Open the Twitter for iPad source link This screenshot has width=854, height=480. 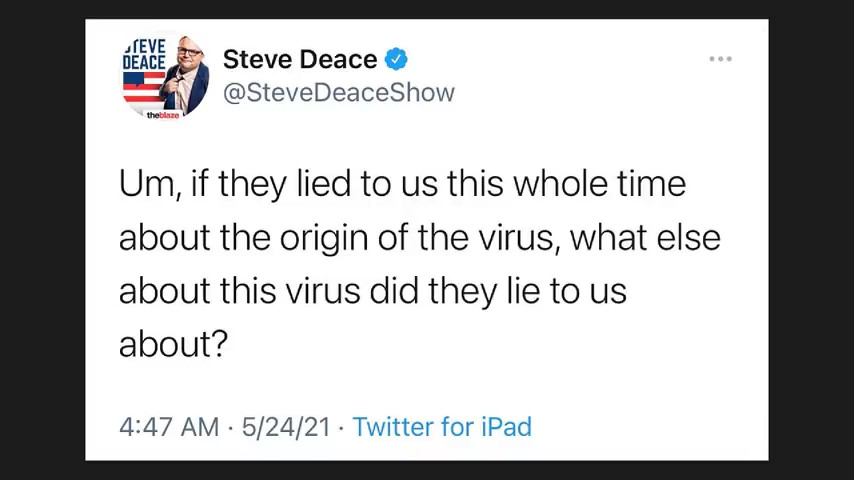coord(442,427)
